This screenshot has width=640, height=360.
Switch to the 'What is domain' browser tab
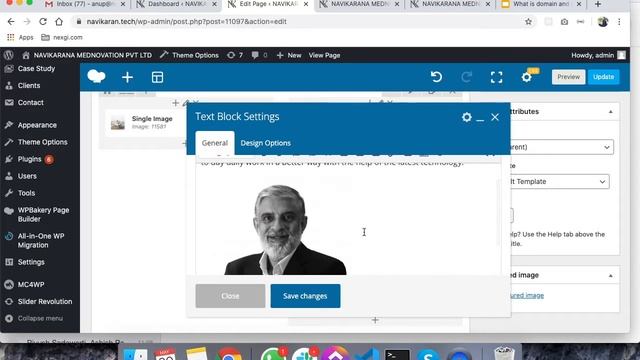[541, 4]
